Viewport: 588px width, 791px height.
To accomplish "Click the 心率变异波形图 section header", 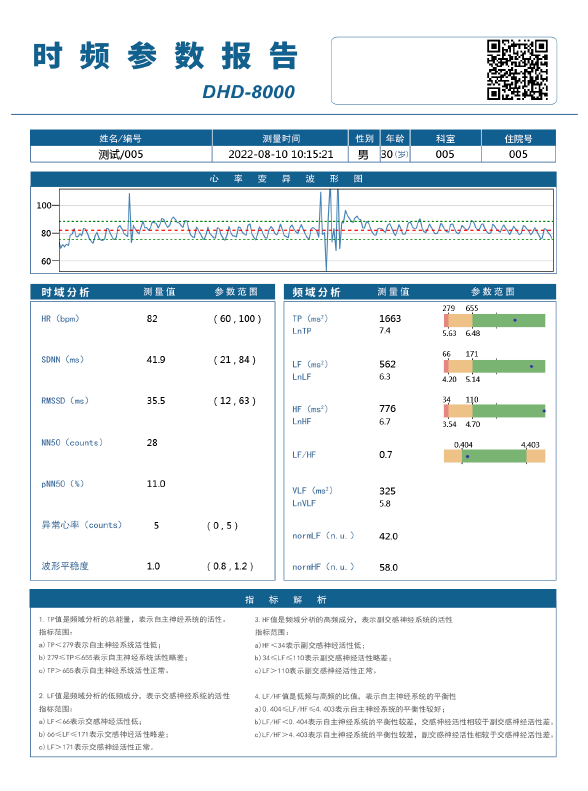I will point(293,179).
